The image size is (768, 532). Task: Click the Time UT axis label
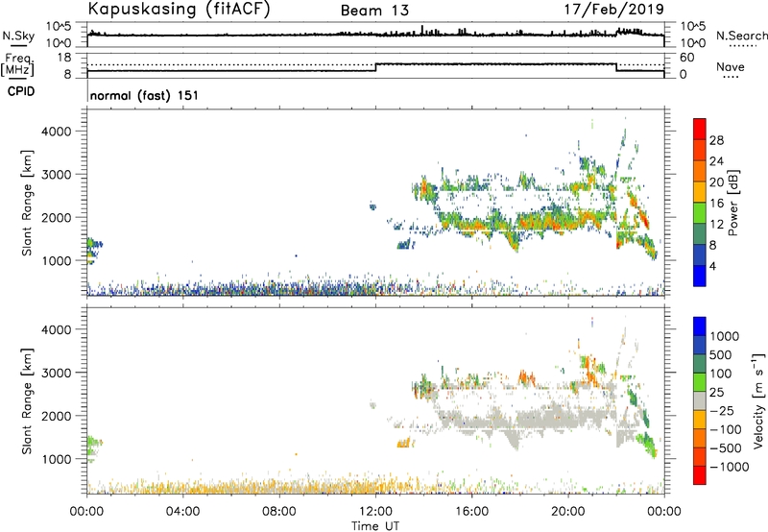(x=375, y=526)
